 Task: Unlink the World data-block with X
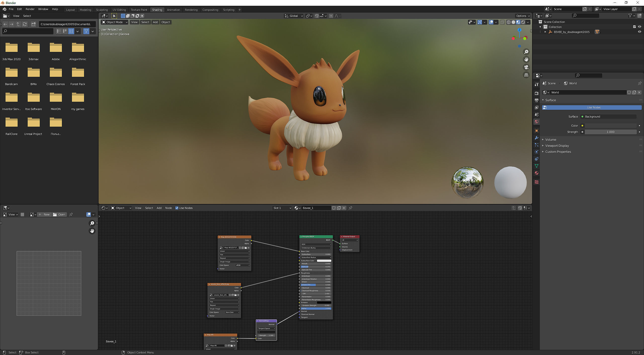click(x=639, y=92)
